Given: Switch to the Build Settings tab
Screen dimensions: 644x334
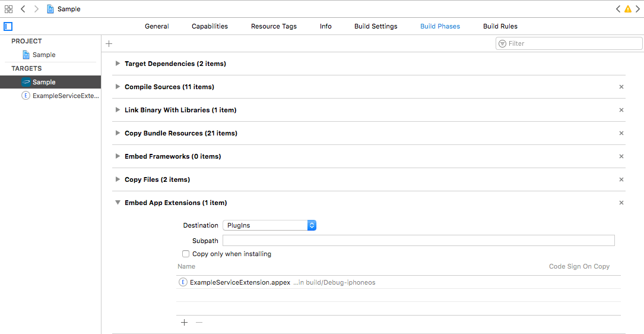Looking at the screenshot, I should (376, 26).
